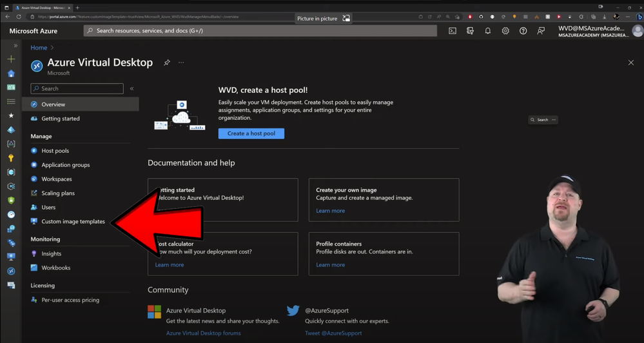This screenshot has width=644, height=343.
Task: Click Tweet @AzureSupport link
Action: 333,333
